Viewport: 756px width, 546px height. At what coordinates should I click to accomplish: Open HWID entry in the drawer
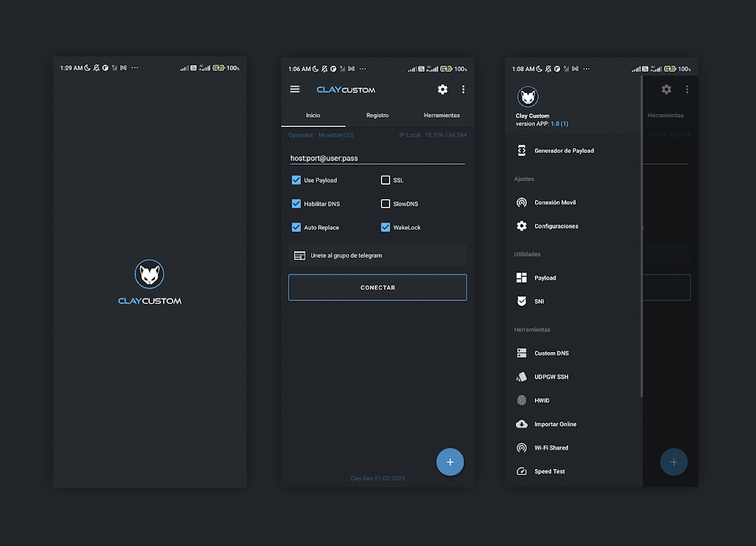pyautogui.click(x=574, y=401)
